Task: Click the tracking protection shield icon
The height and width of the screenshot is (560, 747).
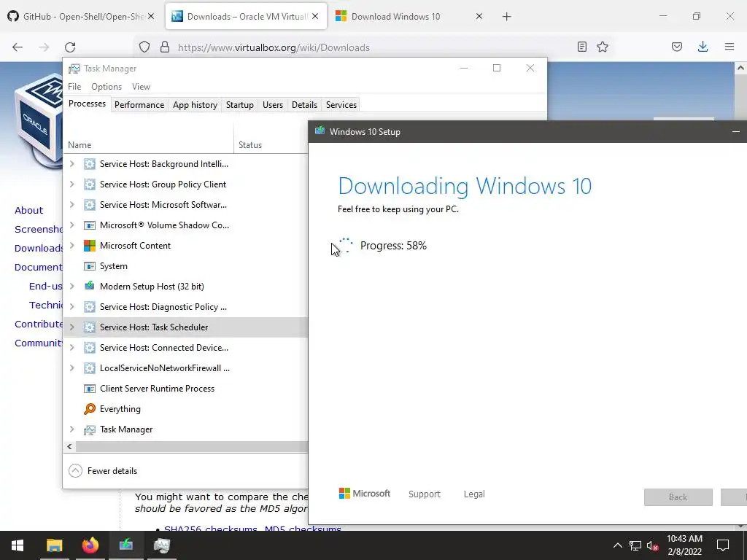Action: point(144,47)
